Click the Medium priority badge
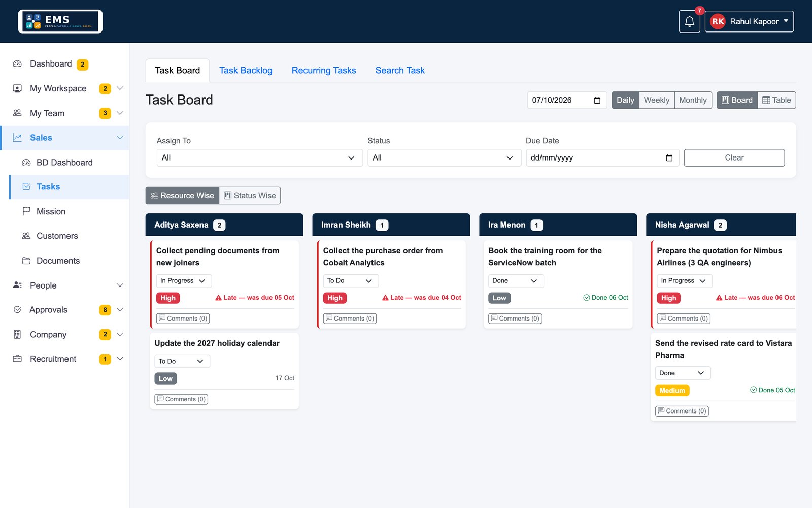 tap(672, 391)
